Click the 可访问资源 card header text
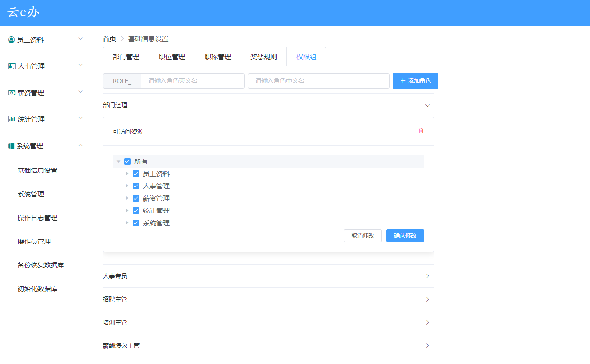Screen dimensions: 590x364 128,132
